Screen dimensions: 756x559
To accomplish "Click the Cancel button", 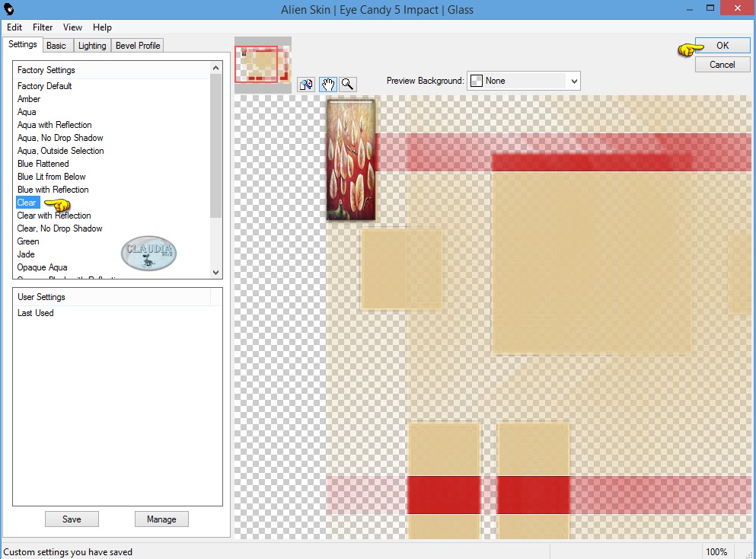I will point(723,65).
